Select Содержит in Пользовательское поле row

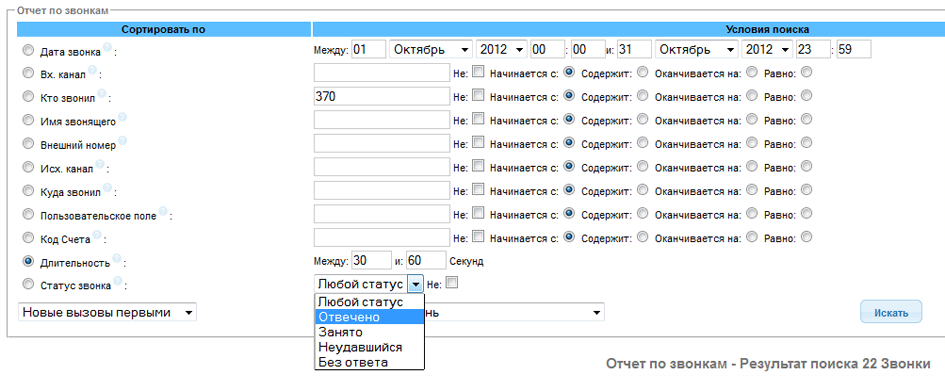click(x=642, y=212)
